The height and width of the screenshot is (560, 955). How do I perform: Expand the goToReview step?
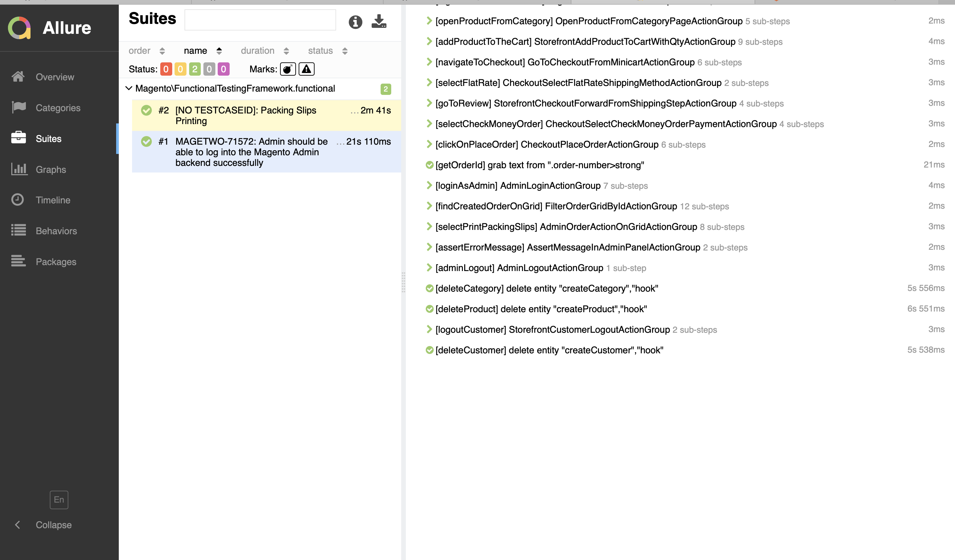click(429, 103)
